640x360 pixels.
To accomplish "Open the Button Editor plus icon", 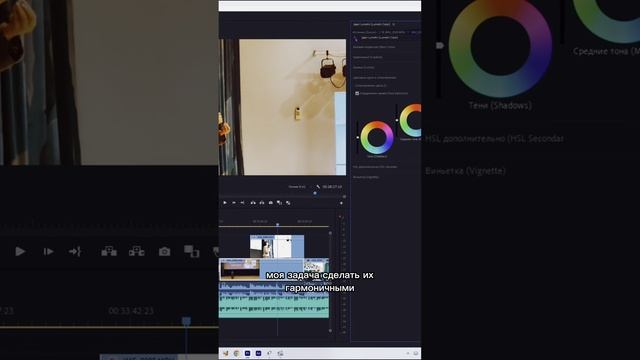I will 341,203.
